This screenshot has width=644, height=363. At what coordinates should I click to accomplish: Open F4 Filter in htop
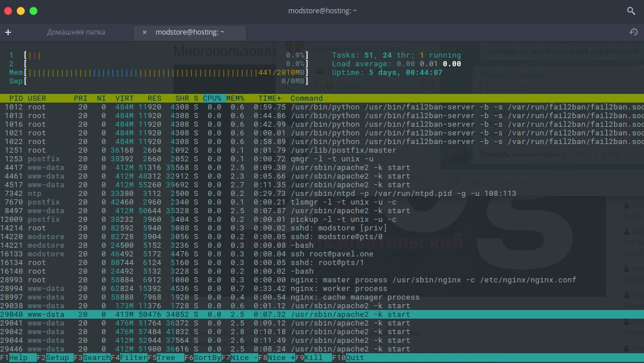[129, 358]
